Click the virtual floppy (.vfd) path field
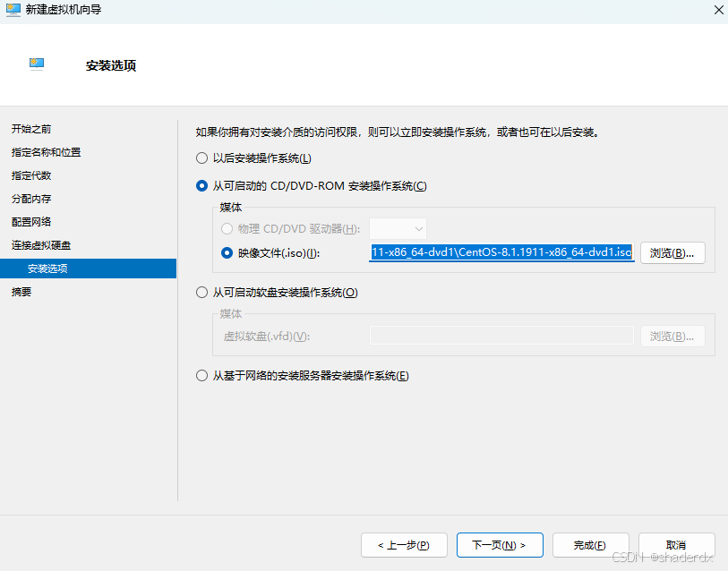This screenshot has width=728, height=571. [x=501, y=336]
